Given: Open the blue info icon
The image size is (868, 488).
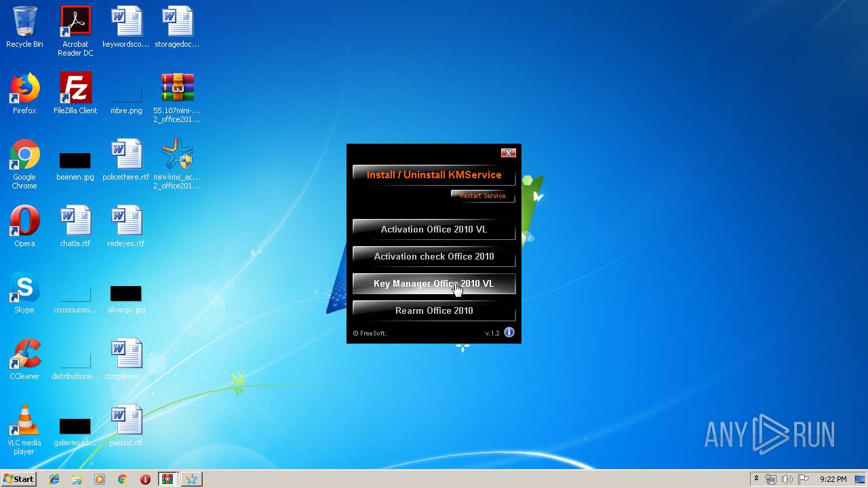Looking at the screenshot, I should (509, 332).
